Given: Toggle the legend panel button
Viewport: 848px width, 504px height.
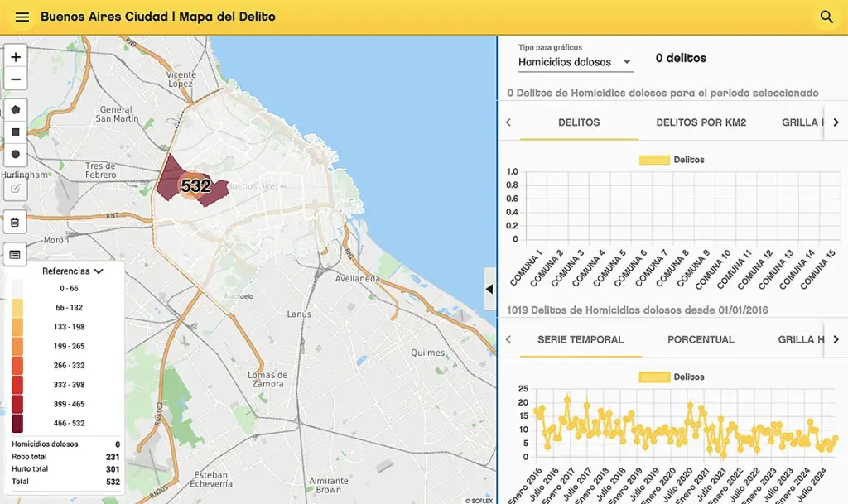Looking at the screenshot, I should click(16, 254).
